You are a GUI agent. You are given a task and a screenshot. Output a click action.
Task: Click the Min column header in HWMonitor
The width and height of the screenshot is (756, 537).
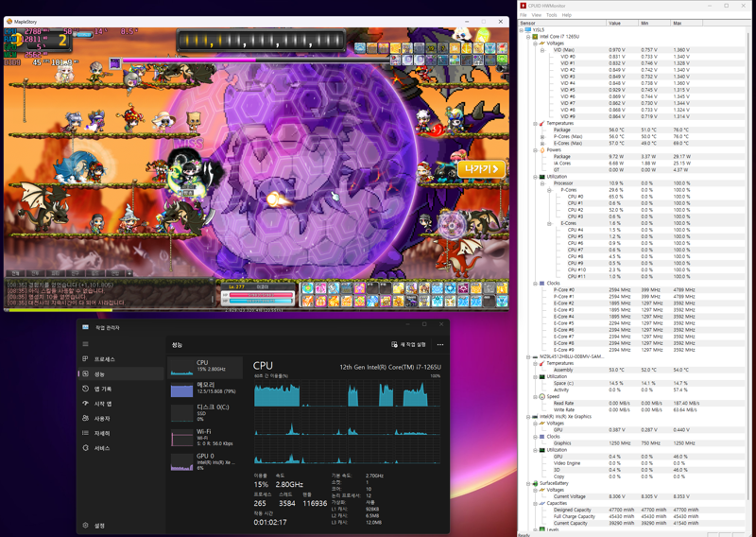click(654, 23)
